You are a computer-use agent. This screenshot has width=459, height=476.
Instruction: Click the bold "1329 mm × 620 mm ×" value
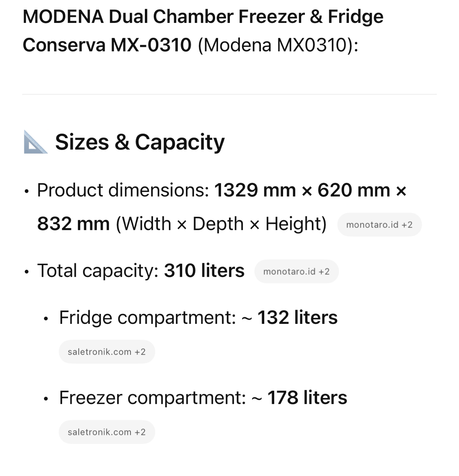310,190
